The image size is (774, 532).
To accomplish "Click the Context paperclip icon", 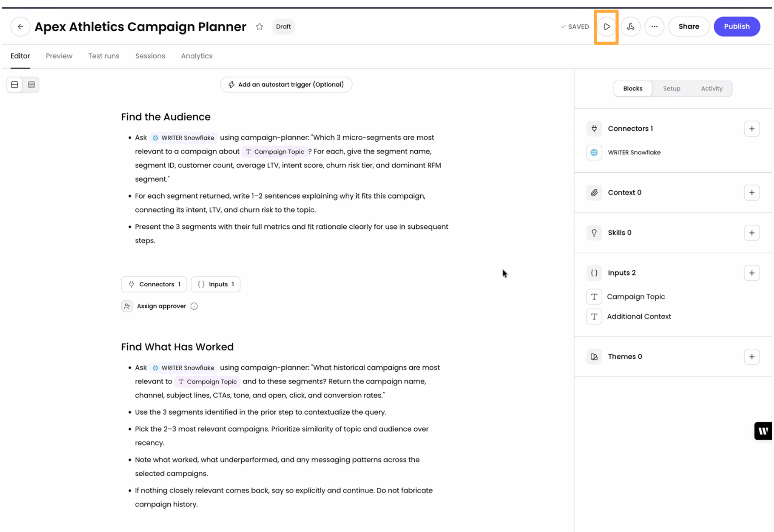I will pyautogui.click(x=594, y=192).
